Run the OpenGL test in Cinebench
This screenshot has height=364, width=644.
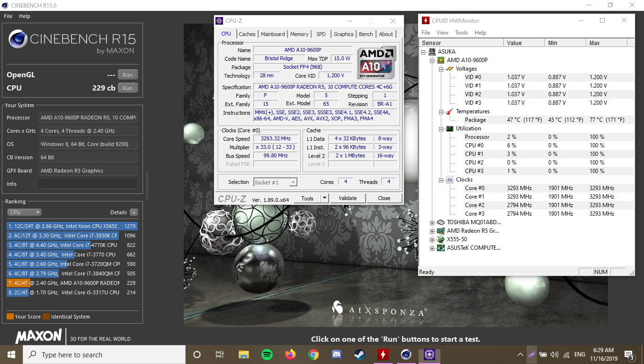pos(128,75)
